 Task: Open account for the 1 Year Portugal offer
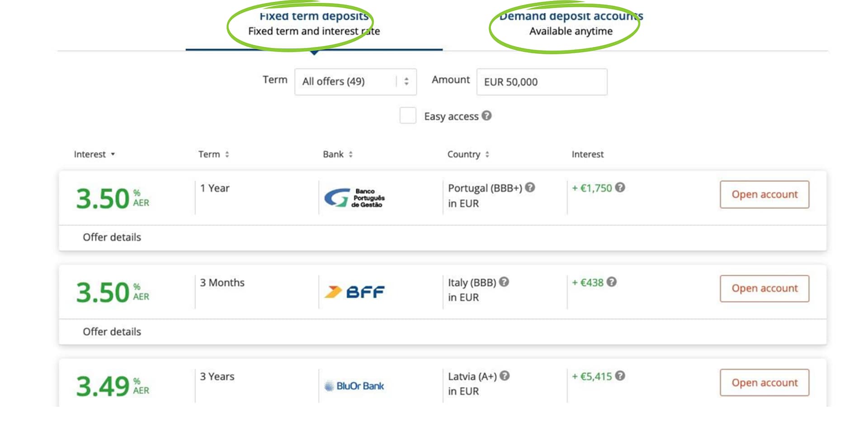(764, 194)
